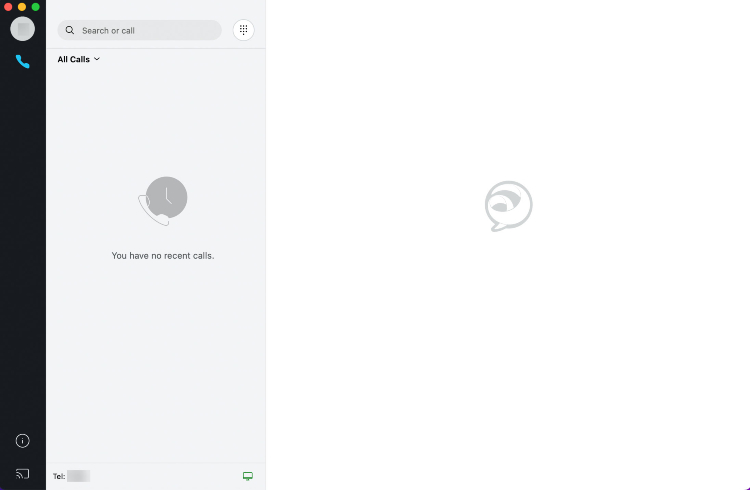Viewport: 750px width, 490px height.
Task: Open the profile avatar menu
Action: [x=22, y=29]
